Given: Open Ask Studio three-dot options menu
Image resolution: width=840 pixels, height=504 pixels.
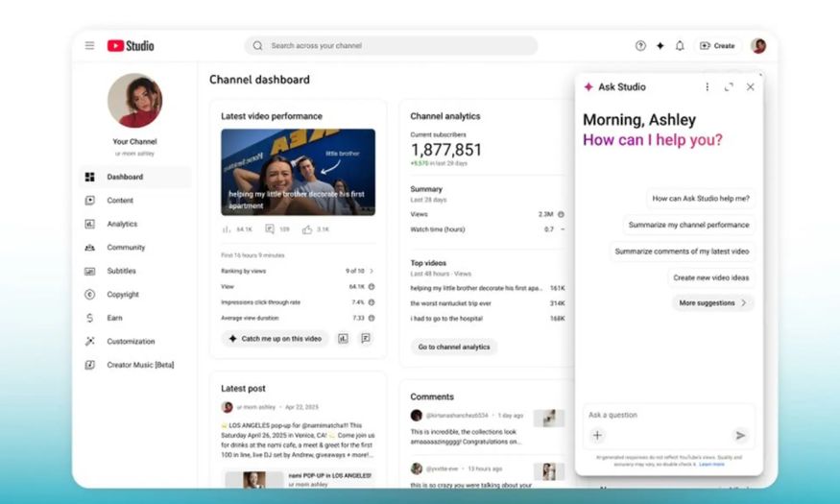Looking at the screenshot, I should [708, 86].
